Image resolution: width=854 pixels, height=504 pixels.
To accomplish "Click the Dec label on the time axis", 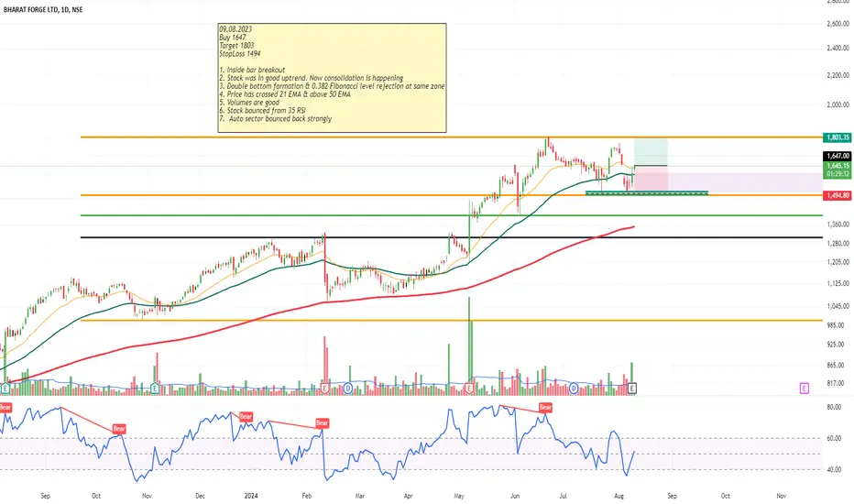I will [200, 496].
